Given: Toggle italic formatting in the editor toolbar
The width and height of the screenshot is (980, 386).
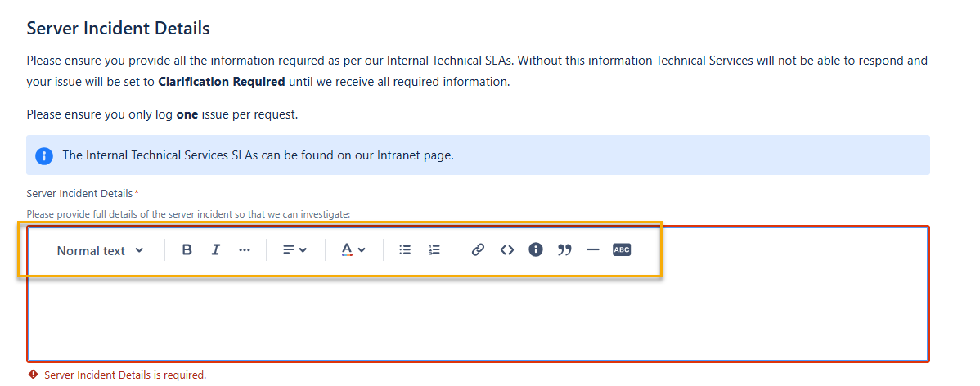Looking at the screenshot, I should click(216, 250).
